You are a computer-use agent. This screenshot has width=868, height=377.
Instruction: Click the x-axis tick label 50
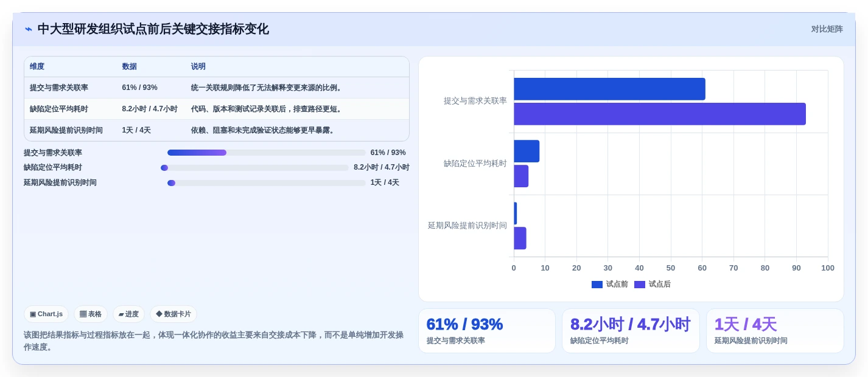[671, 268]
